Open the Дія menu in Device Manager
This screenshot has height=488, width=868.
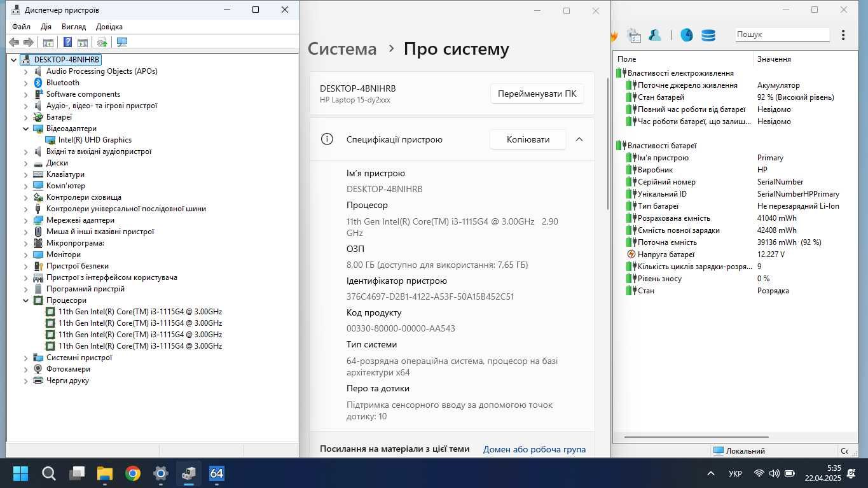point(46,27)
